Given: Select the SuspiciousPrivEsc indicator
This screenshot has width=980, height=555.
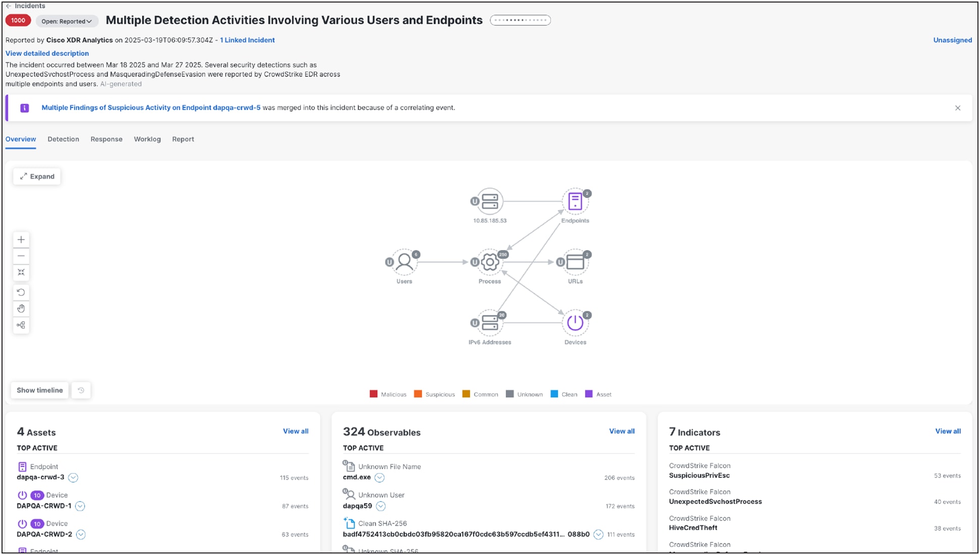Looking at the screenshot, I should point(699,476).
